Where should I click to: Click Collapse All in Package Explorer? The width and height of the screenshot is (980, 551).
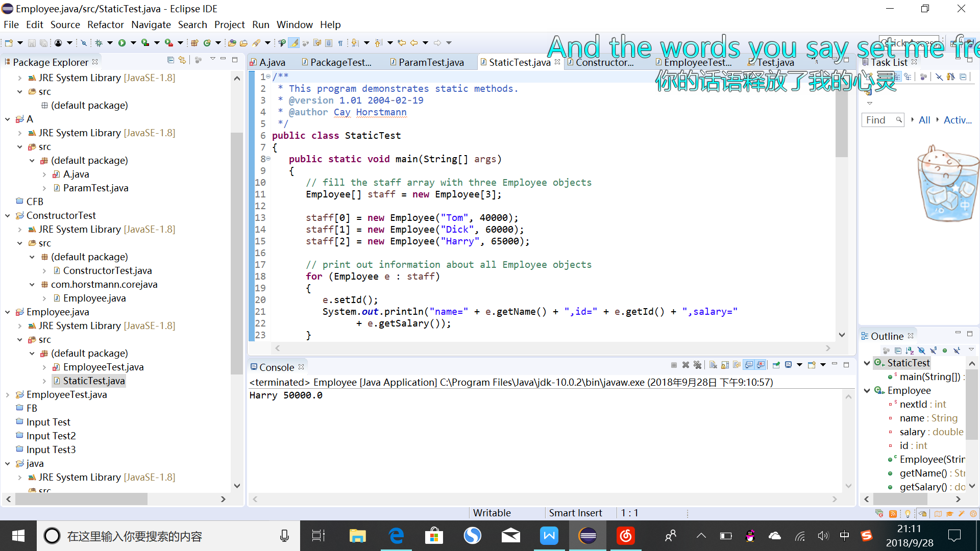tap(170, 60)
